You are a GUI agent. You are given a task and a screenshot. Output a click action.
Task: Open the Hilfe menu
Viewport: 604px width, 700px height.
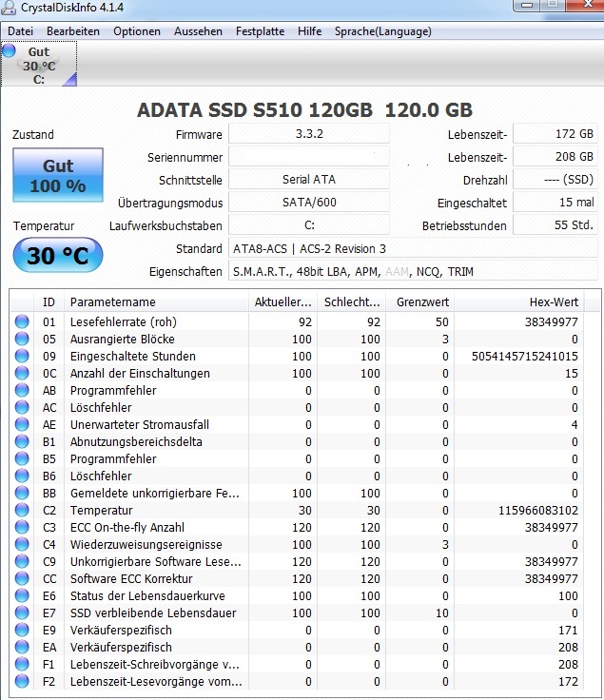point(310,31)
